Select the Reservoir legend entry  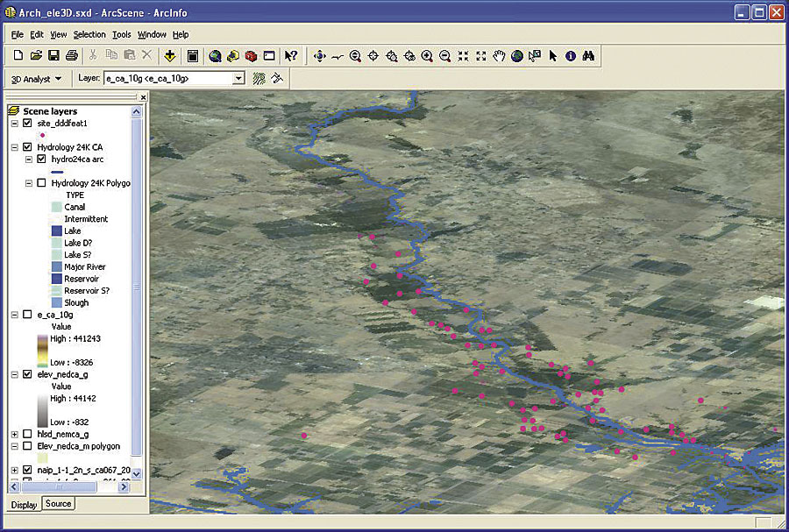coord(82,279)
